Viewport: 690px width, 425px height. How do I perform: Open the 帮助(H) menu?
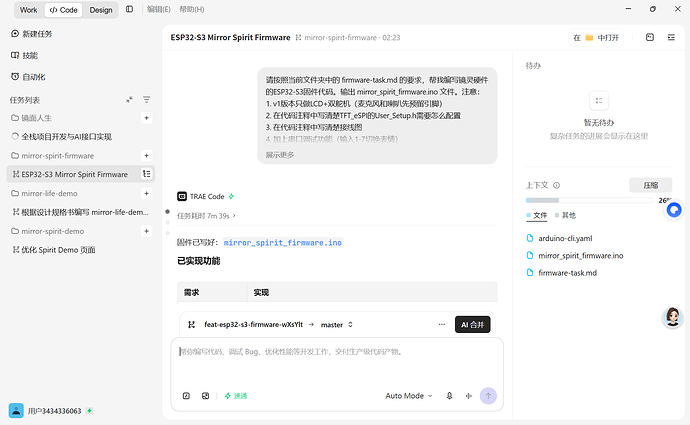[191, 9]
